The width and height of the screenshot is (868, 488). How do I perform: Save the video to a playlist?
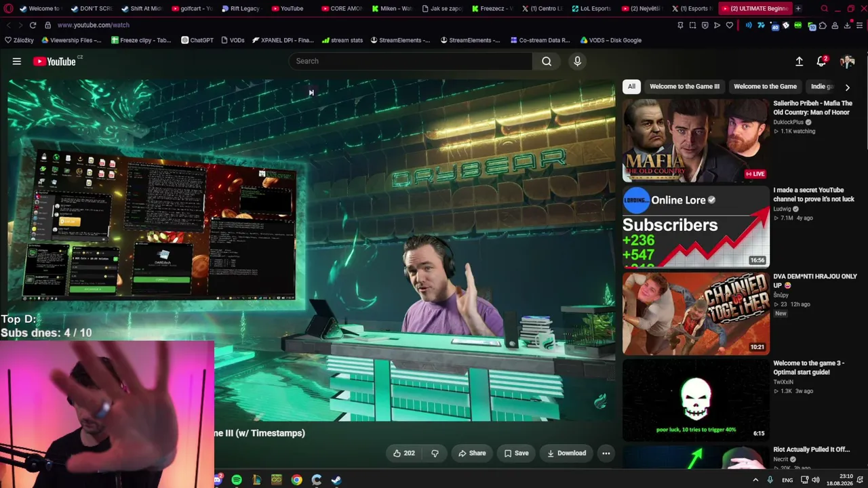click(517, 453)
